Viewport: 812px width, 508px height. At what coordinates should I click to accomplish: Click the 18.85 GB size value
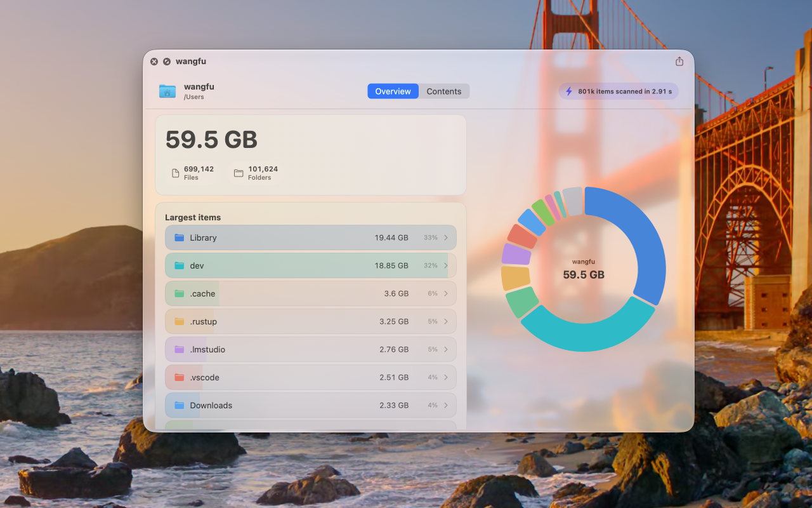pyautogui.click(x=391, y=265)
